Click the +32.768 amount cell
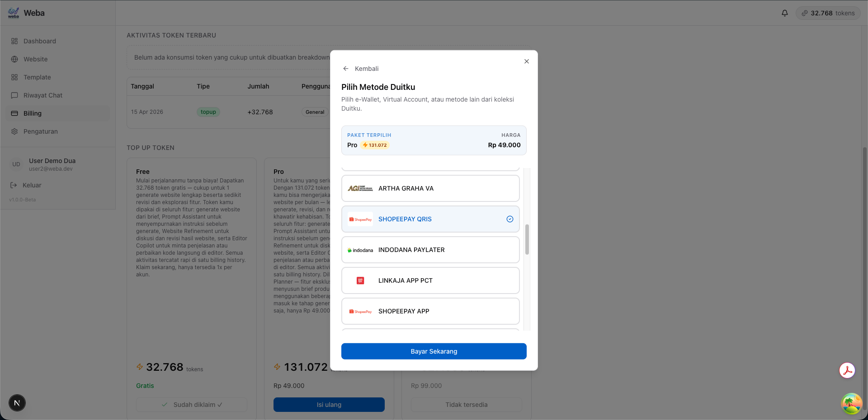The height and width of the screenshot is (420, 868). click(x=260, y=112)
